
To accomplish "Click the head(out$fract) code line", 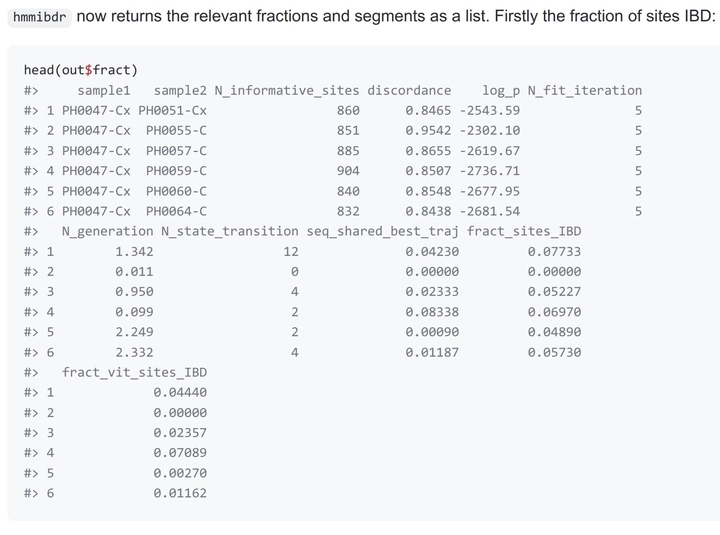I will coord(81,70).
